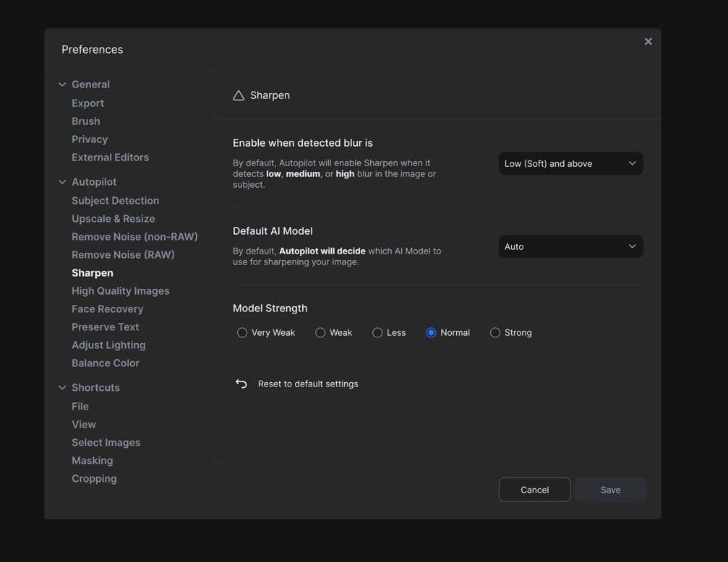The image size is (728, 562).
Task: Click the 'Enable when detected blur is' heading
Action: pos(303,143)
